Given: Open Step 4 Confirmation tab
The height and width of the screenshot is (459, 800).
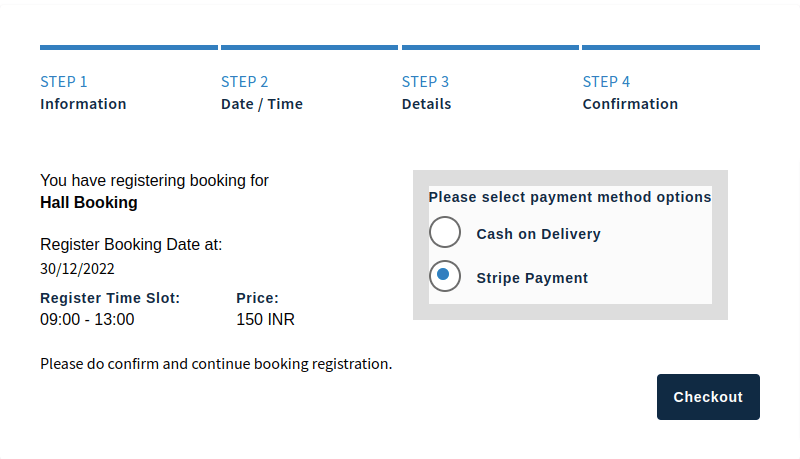Looking at the screenshot, I should [630, 93].
